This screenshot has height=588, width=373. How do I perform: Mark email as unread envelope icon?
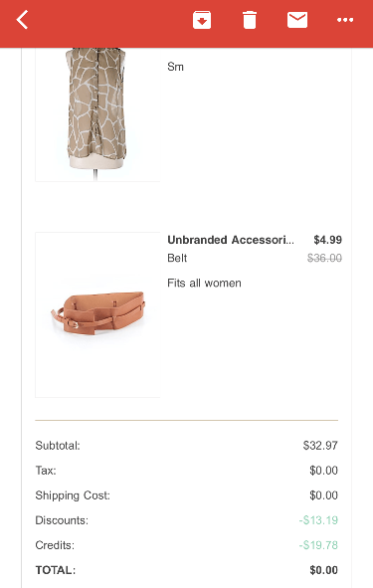[297, 20]
